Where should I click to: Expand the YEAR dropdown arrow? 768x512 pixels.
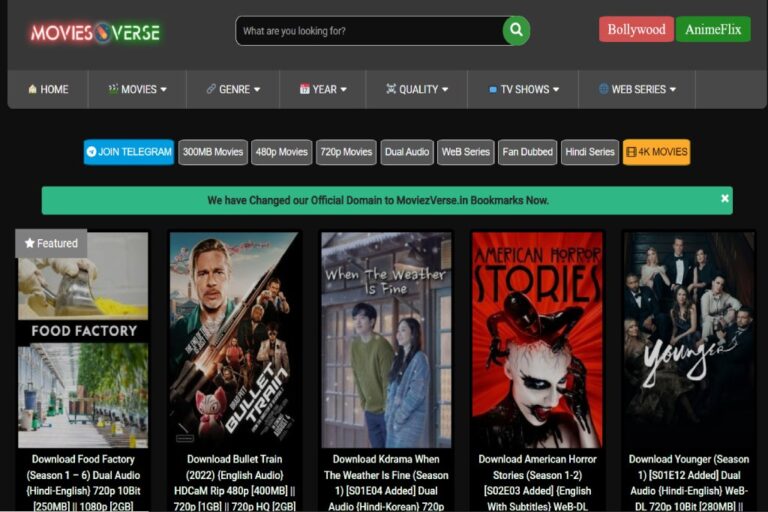click(343, 90)
